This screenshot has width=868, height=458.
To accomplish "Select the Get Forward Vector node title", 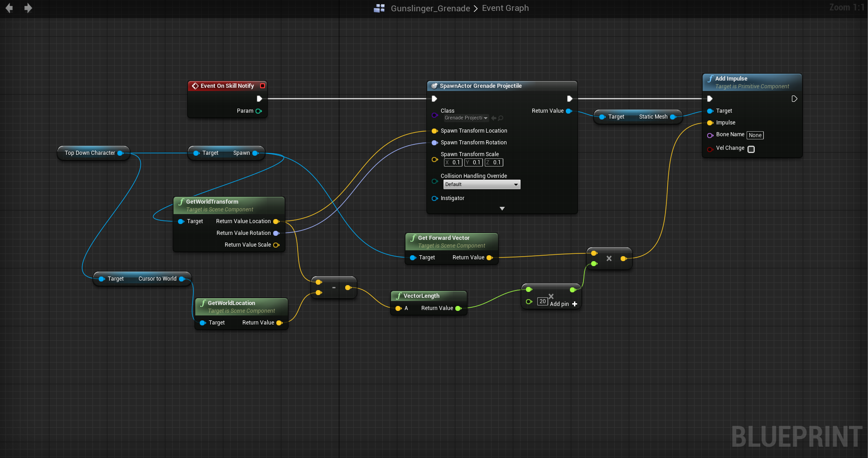I will click(444, 238).
